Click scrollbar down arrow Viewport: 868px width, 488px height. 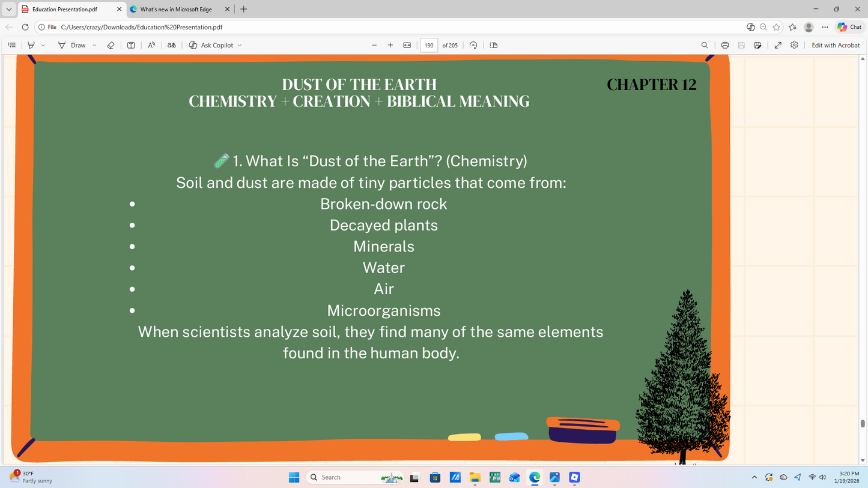863,460
